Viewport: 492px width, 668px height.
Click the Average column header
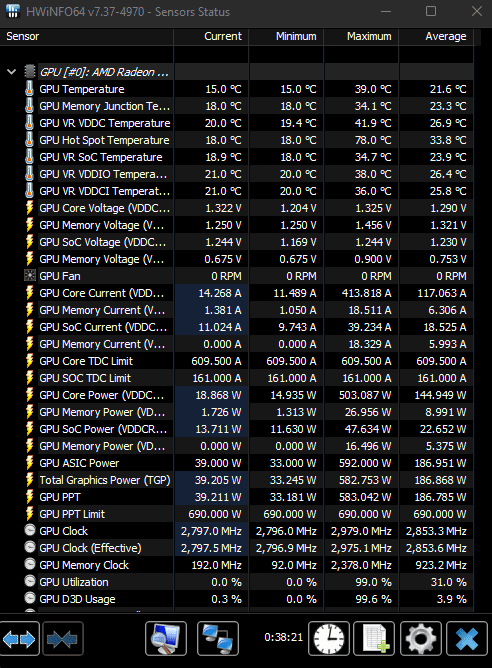pyautogui.click(x=436, y=37)
